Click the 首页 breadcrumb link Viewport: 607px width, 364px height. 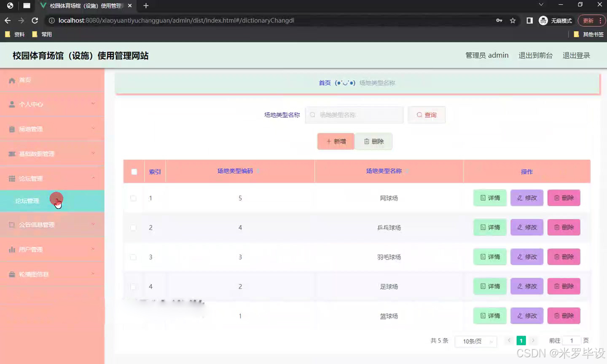(x=325, y=83)
